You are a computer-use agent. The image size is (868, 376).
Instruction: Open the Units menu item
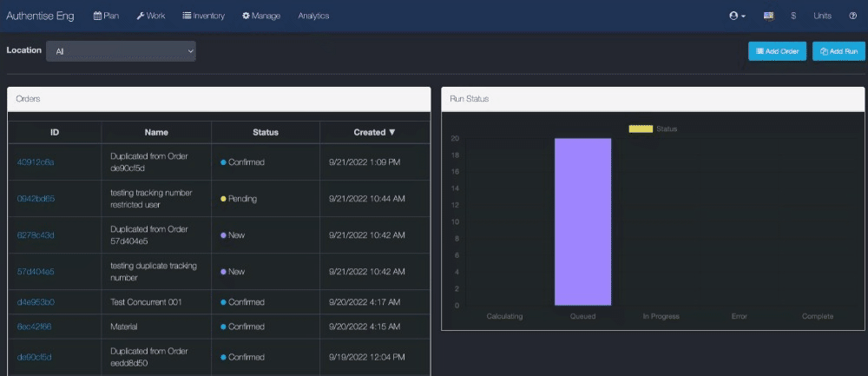pyautogui.click(x=822, y=16)
